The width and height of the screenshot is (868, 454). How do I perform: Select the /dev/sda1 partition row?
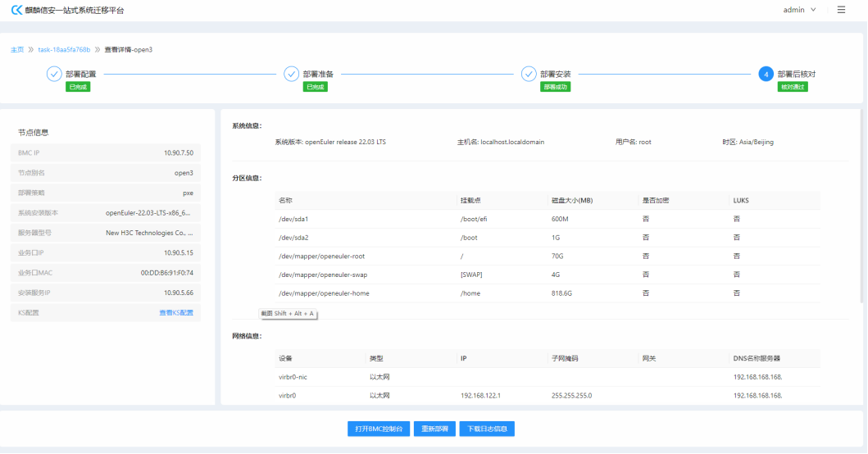tap(548, 219)
